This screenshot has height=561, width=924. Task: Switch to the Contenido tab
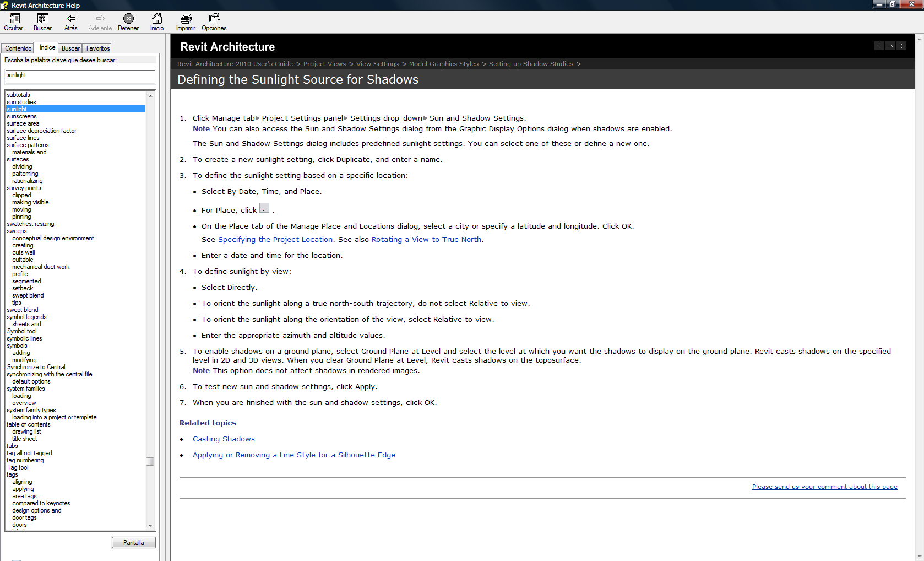click(18, 48)
